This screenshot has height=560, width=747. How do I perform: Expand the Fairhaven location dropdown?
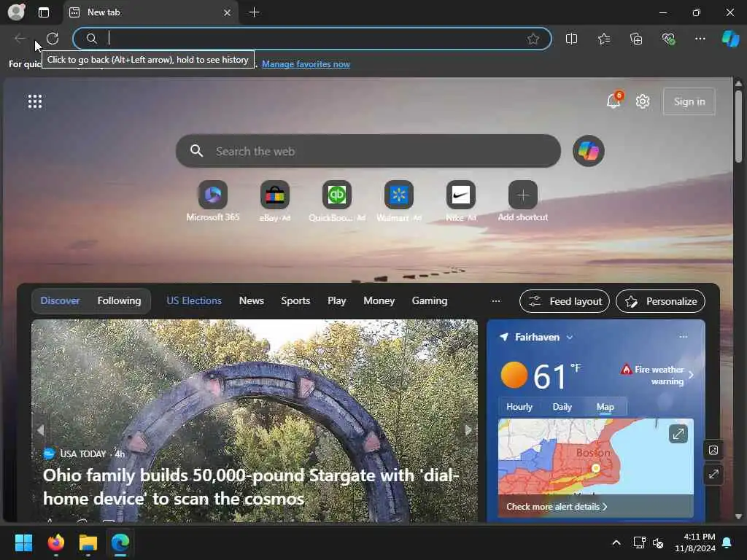pos(569,337)
